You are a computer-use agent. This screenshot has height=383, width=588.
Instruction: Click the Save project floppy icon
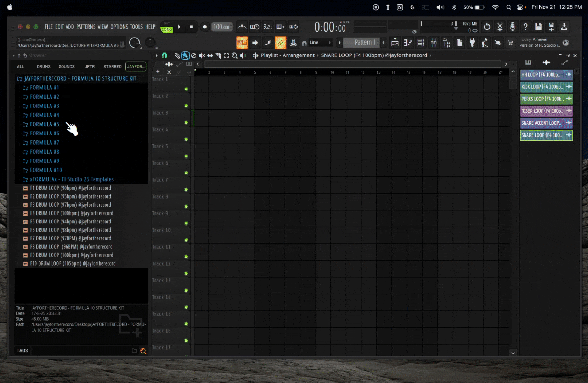[x=538, y=27]
